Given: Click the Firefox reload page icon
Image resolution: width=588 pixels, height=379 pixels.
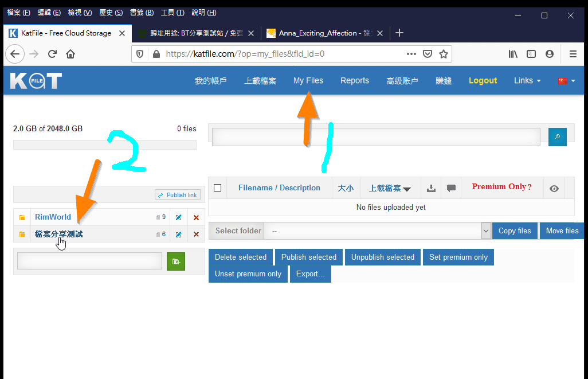Looking at the screenshot, I should point(52,53).
